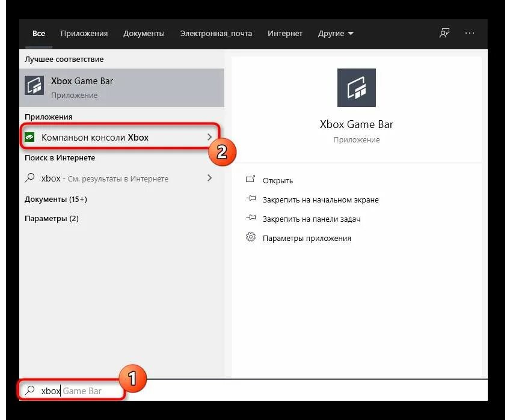Click the green Xbox companion icon
507x420 pixels.
(x=29, y=137)
